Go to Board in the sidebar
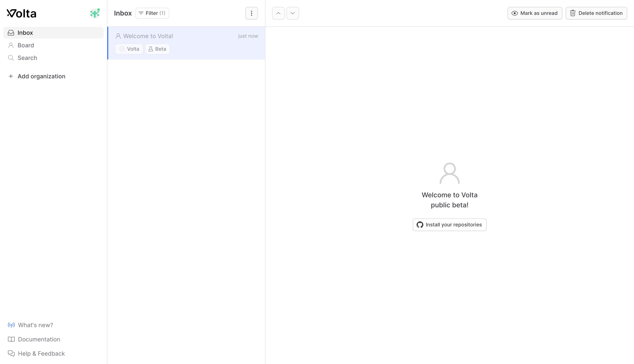This screenshot has width=634, height=364. pos(53,45)
